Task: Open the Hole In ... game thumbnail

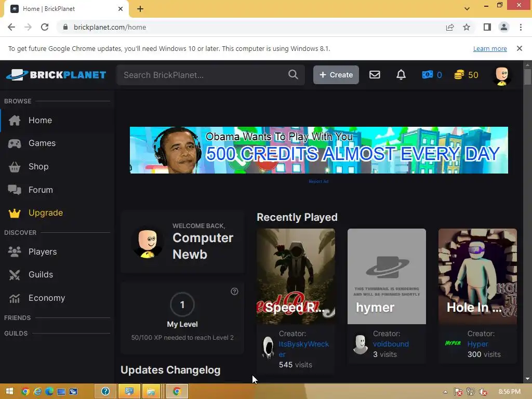Action: [478, 276]
